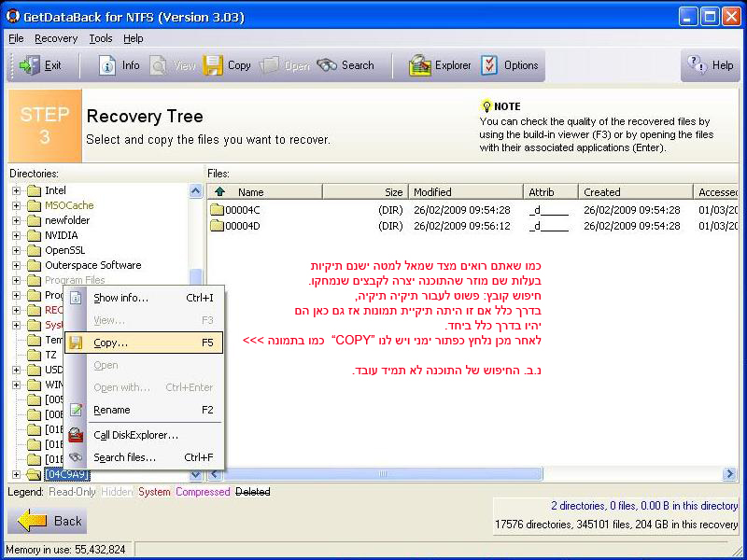The height and width of the screenshot is (560, 747).
Task: Sort files by Created column header
Action: point(636,192)
